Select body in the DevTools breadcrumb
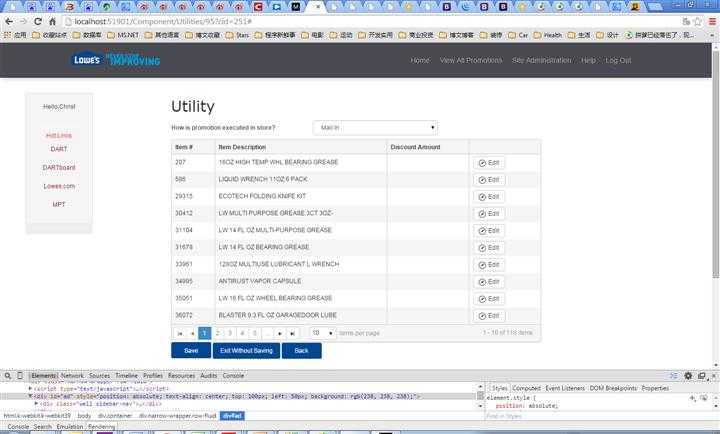Viewport: 720px width, 434px height. click(x=84, y=416)
